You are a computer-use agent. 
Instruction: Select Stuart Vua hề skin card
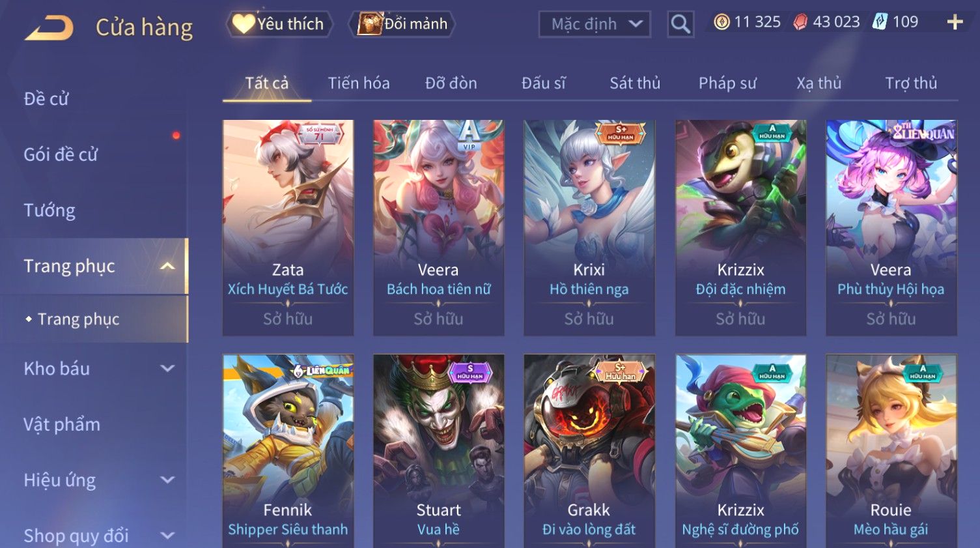pyautogui.click(x=438, y=451)
